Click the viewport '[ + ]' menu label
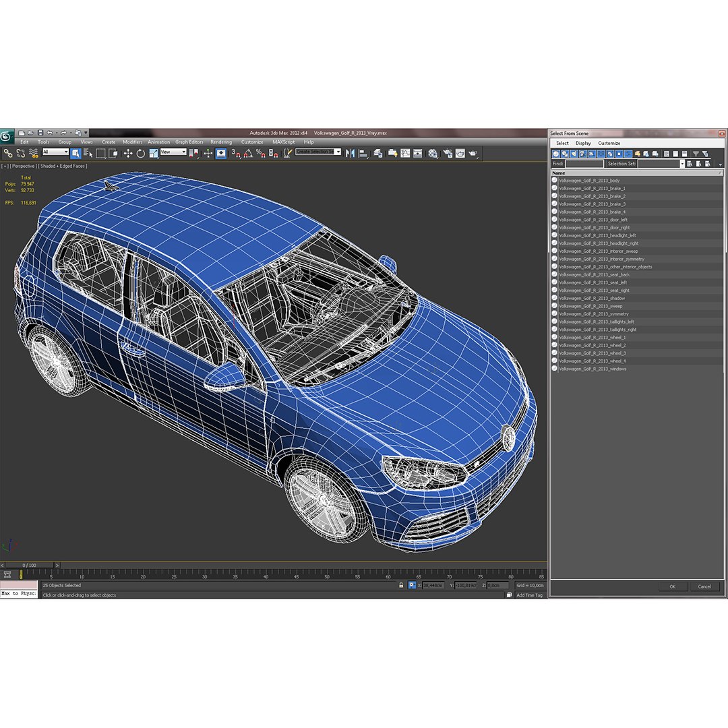The height and width of the screenshot is (728, 728). 5,166
